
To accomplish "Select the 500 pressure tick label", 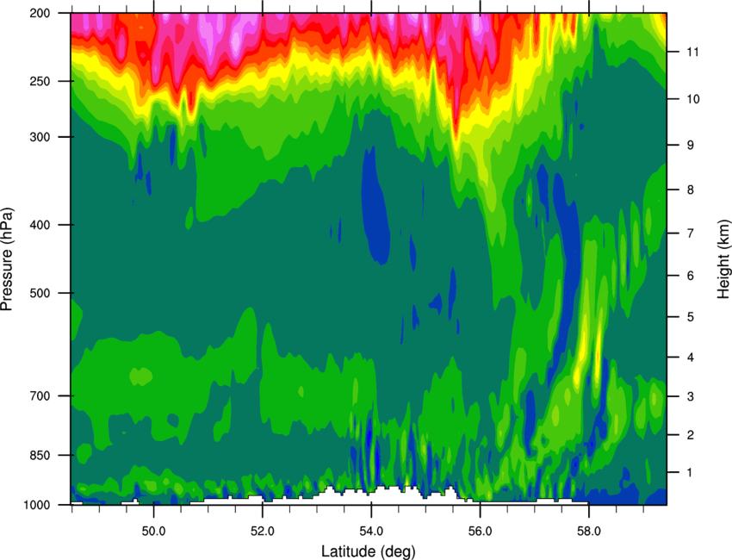I will point(40,293).
